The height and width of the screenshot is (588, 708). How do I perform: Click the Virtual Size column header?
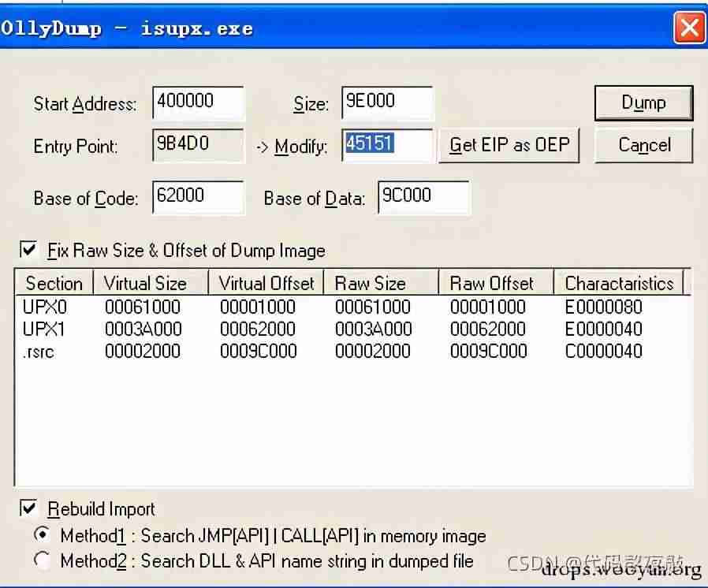click(151, 282)
